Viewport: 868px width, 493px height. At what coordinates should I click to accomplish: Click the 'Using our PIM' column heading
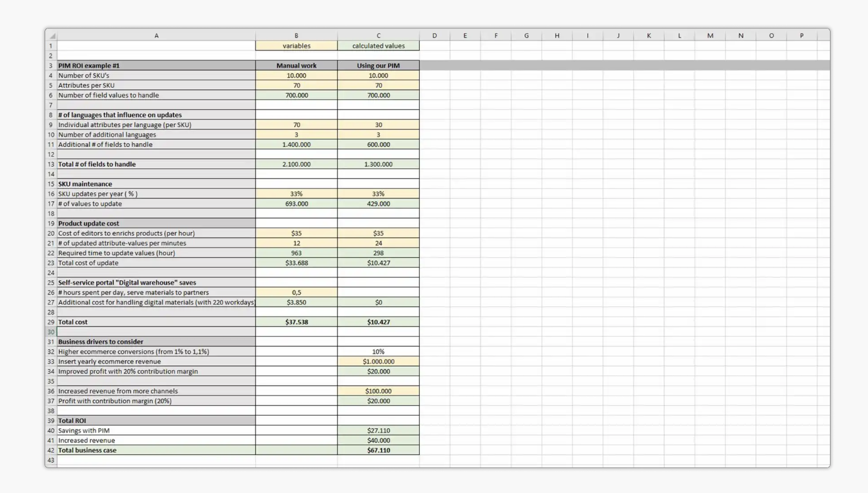[378, 65]
